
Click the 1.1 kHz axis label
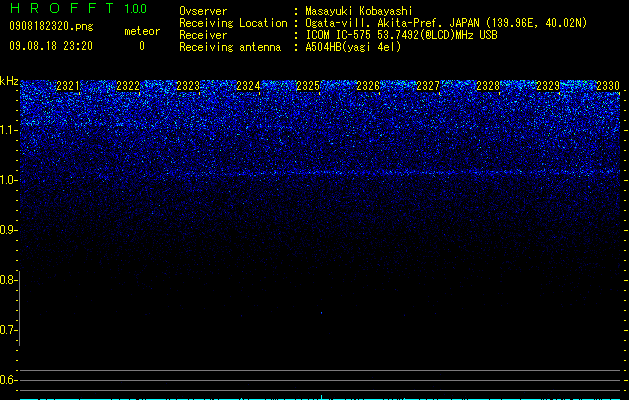7,130
